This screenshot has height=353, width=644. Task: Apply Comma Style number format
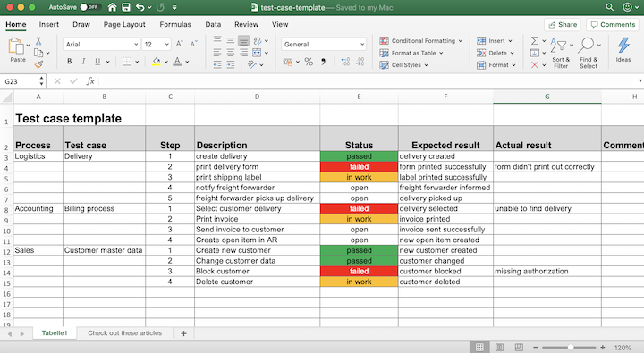(x=324, y=62)
